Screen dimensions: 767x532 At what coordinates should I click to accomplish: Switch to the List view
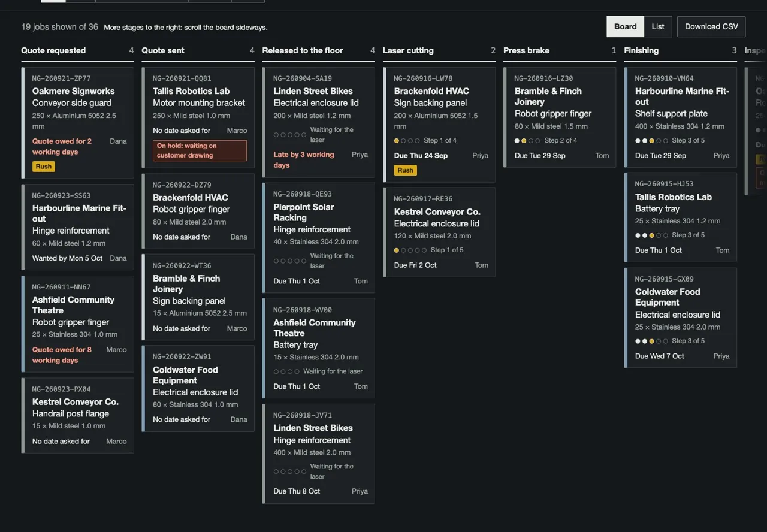click(658, 26)
